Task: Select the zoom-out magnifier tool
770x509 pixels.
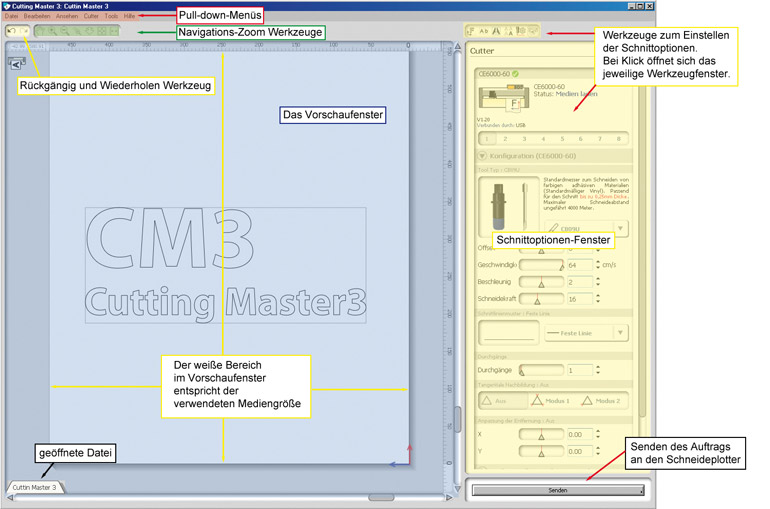Action: [x=64, y=31]
